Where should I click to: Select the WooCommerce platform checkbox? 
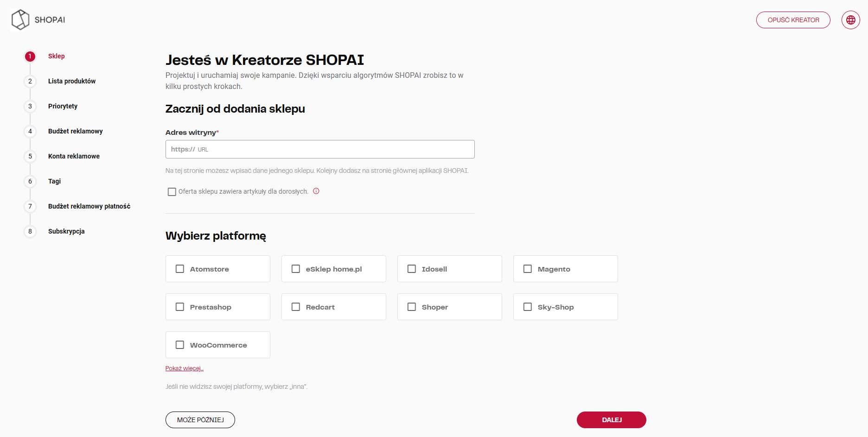[180, 345]
